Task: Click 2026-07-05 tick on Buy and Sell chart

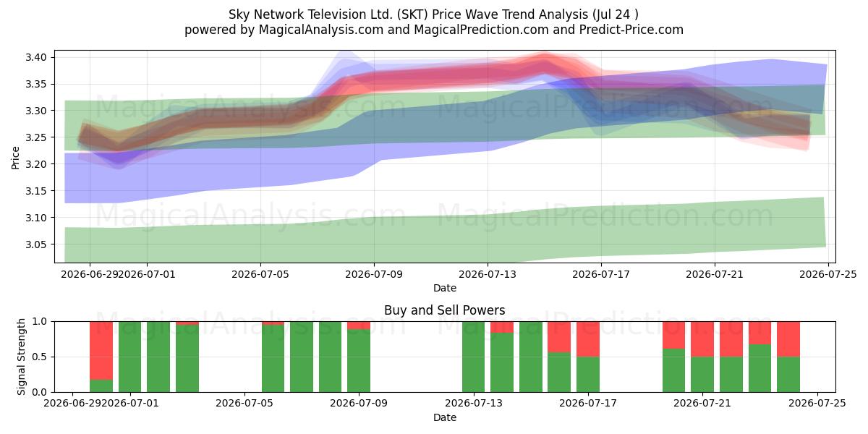Action: (244, 404)
